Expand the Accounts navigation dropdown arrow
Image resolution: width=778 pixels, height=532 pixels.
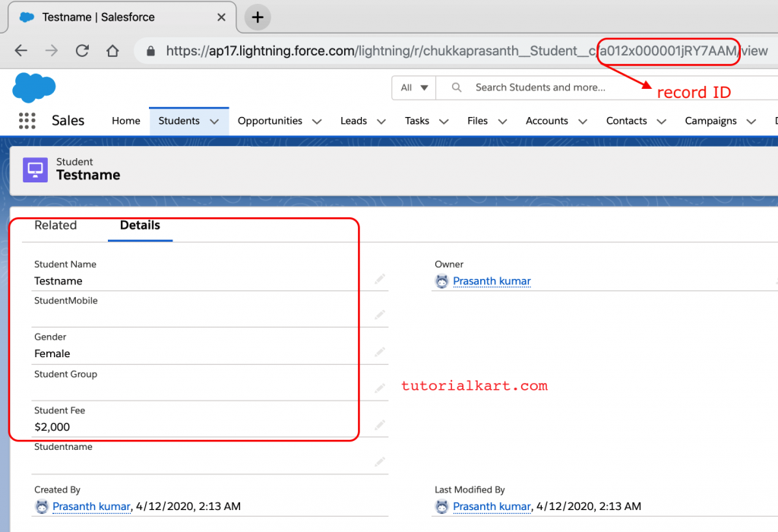click(582, 120)
